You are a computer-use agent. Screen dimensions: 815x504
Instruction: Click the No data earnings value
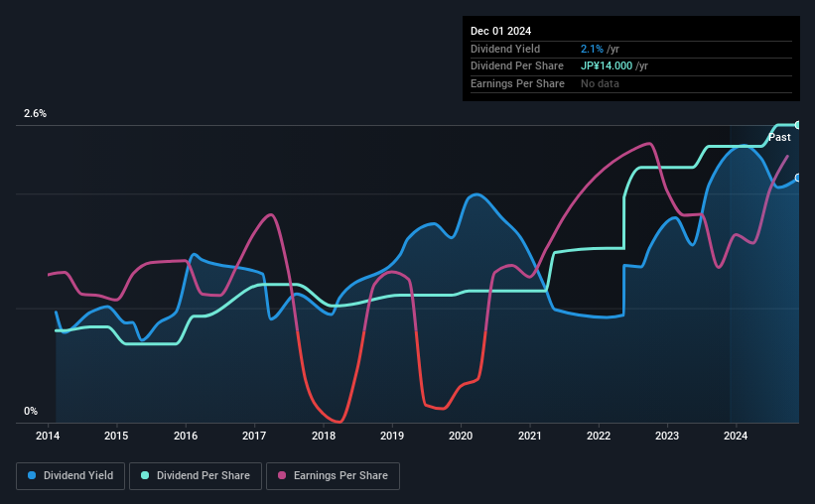click(x=600, y=83)
